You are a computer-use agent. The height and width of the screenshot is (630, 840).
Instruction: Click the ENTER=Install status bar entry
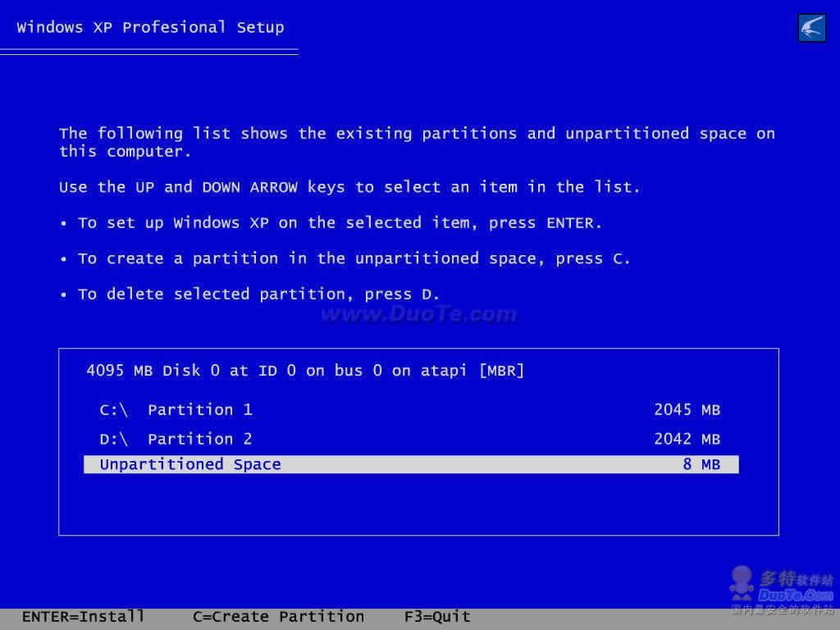pyautogui.click(x=83, y=616)
